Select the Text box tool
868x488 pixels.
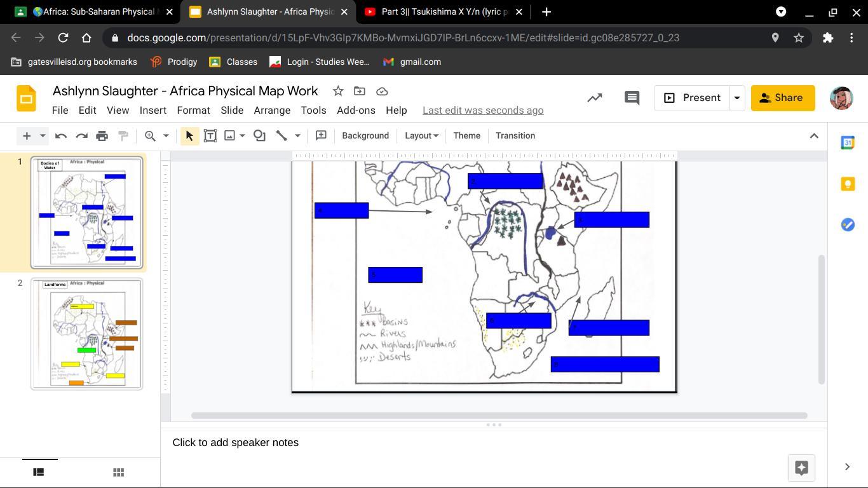210,135
